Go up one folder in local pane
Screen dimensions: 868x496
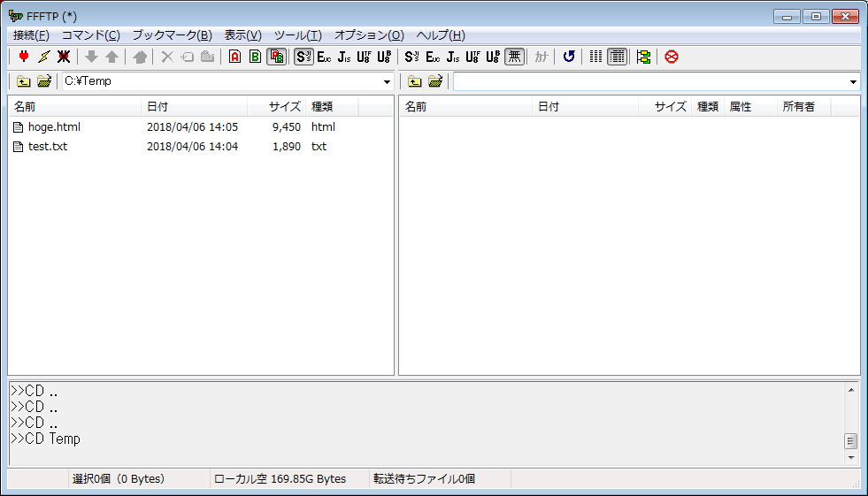23,81
